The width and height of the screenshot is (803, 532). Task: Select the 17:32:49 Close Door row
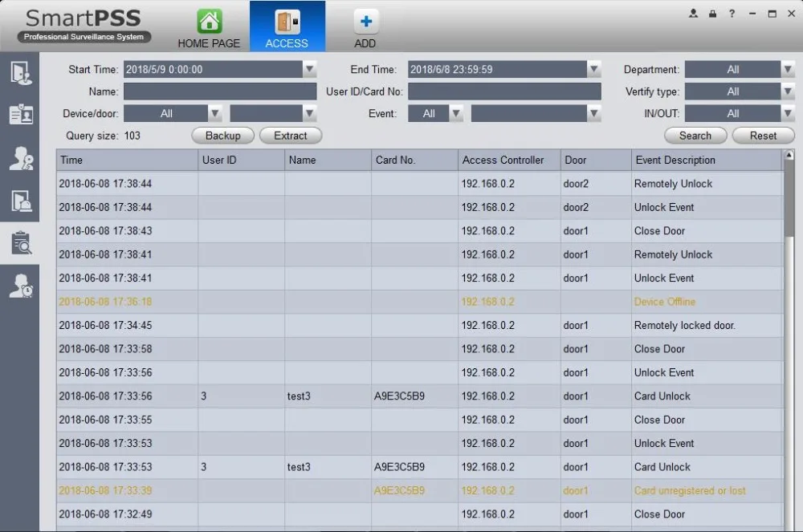coord(420,514)
